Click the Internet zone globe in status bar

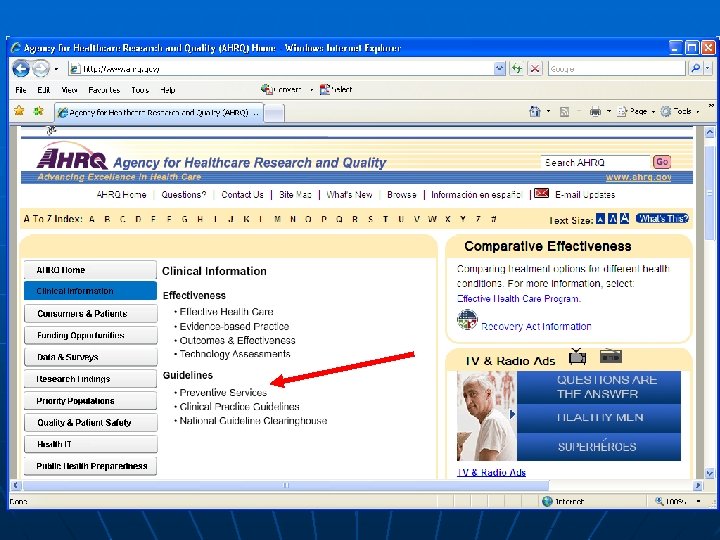point(547,501)
